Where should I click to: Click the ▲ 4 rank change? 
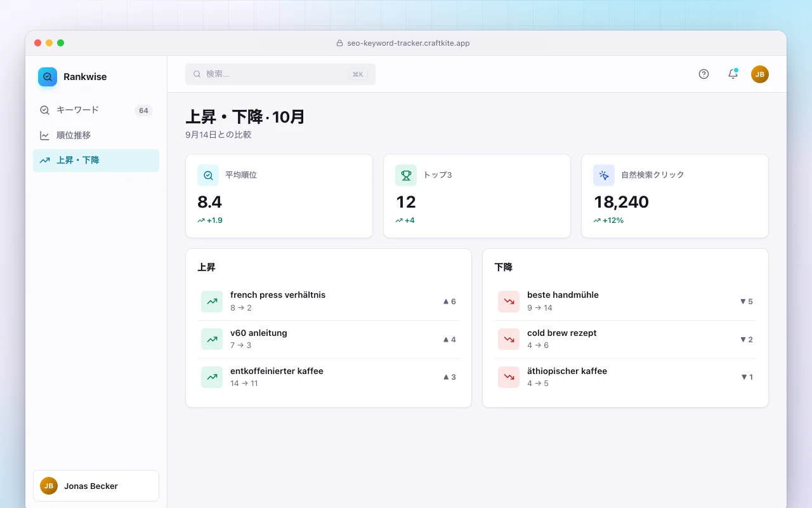pos(450,340)
